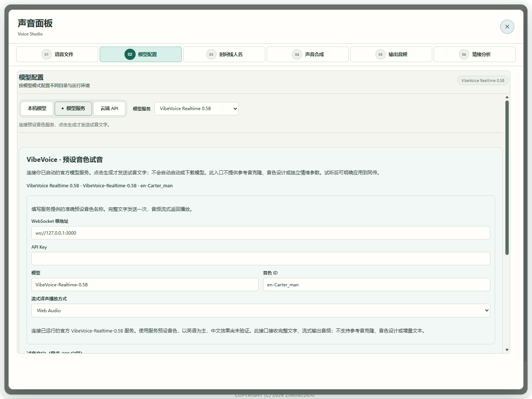Select the 02 模型配置 step tab
532x399 pixels.
(141, 54)
